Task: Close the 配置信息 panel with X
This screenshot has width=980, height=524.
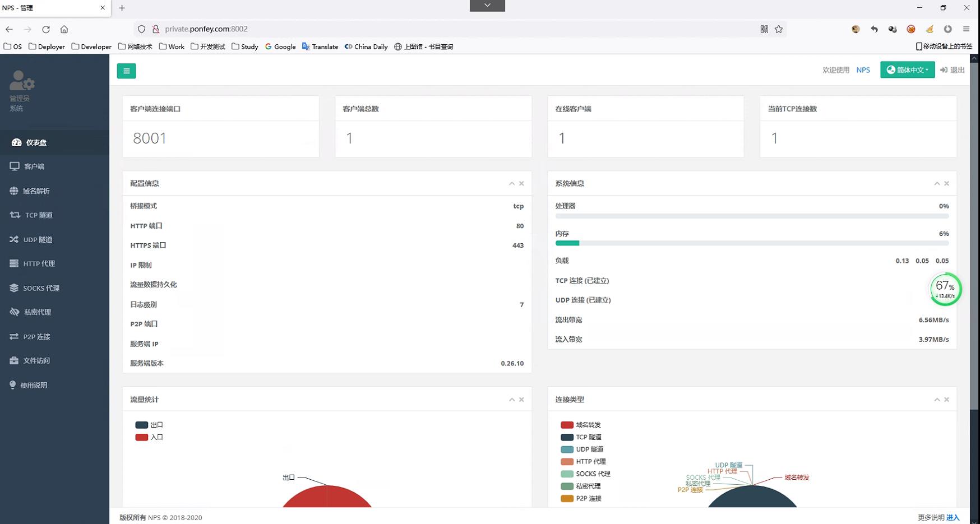Action: coord(521,183)
